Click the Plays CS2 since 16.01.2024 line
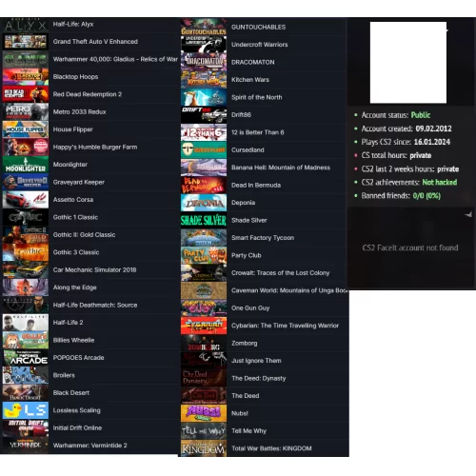 click(406, 142)
